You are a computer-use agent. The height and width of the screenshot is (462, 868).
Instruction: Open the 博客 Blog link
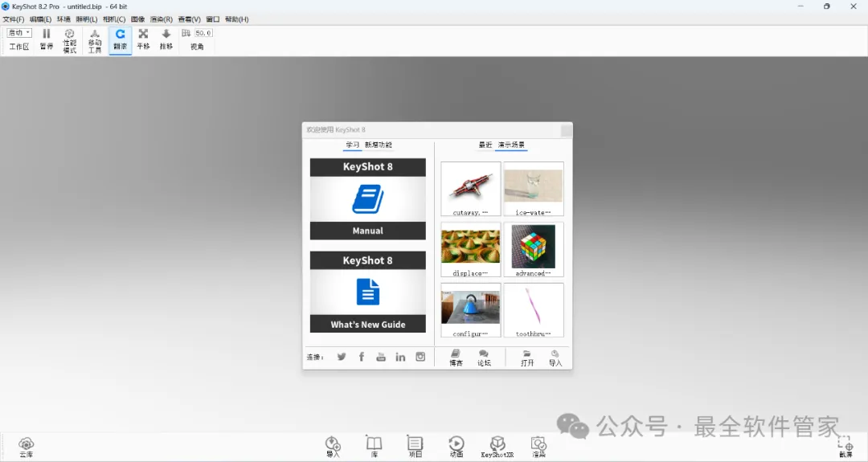[456, 358]
